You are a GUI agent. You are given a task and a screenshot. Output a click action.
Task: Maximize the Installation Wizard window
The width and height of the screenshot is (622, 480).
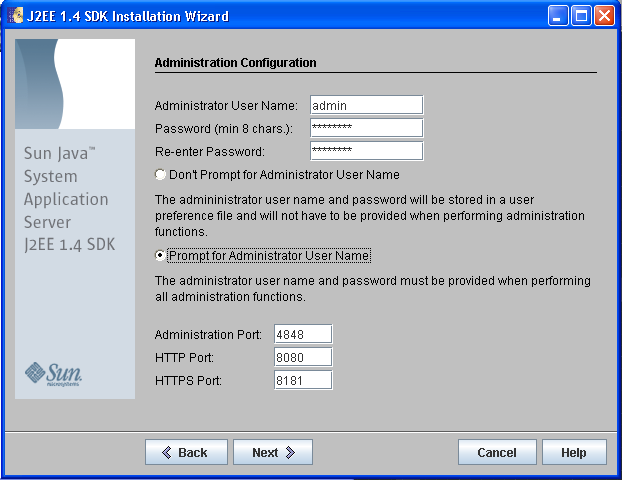point(581,16)
